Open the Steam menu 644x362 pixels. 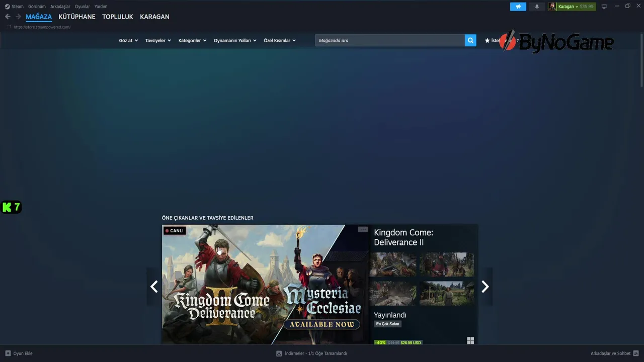18,7
